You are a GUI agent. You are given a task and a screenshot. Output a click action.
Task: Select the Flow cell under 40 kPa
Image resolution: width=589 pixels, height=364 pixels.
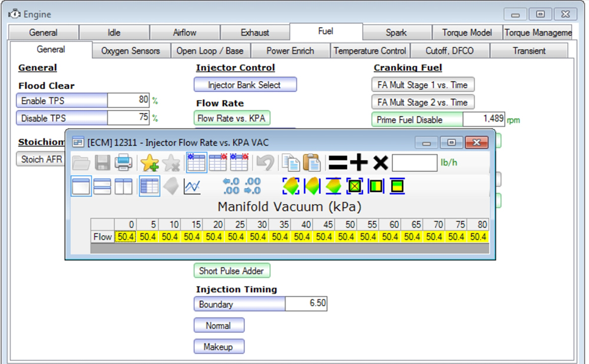(303, 237)
